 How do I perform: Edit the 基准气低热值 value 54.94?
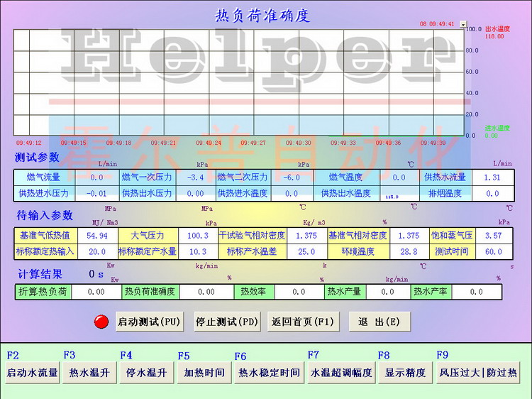[x=98, y=236]
